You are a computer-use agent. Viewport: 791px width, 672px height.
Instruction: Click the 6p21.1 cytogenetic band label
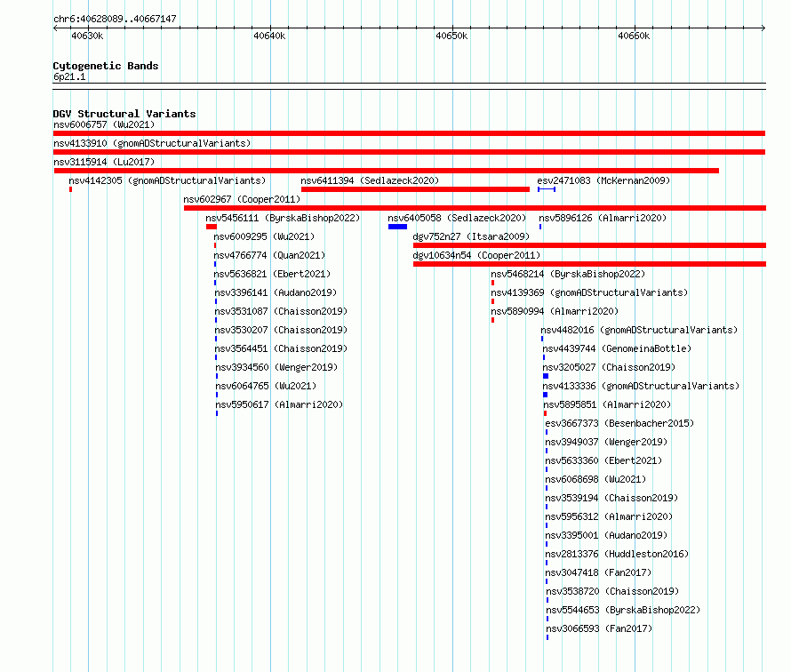(x=69, y=76)
